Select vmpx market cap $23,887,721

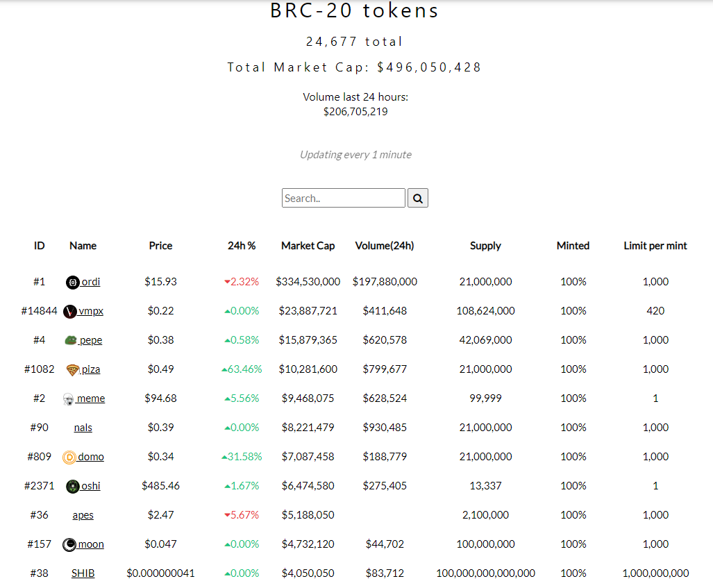[x=308, y=311]
